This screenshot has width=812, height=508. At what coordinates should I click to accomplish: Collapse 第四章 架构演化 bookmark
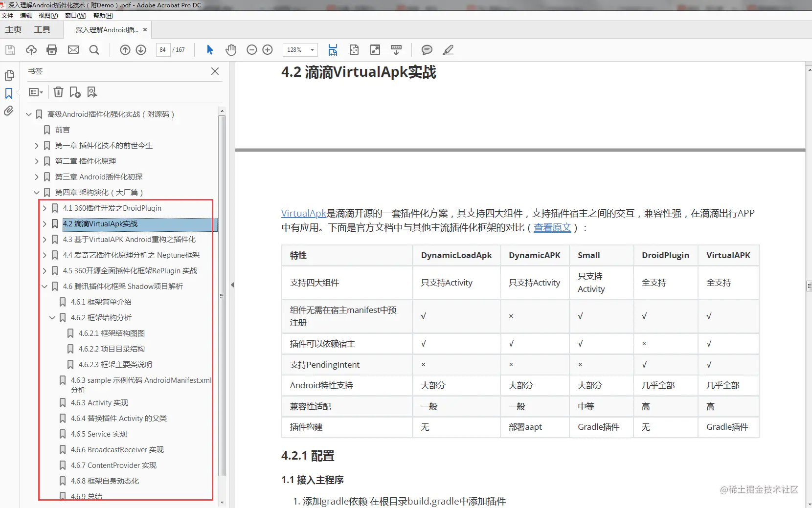tap(37, 193)
